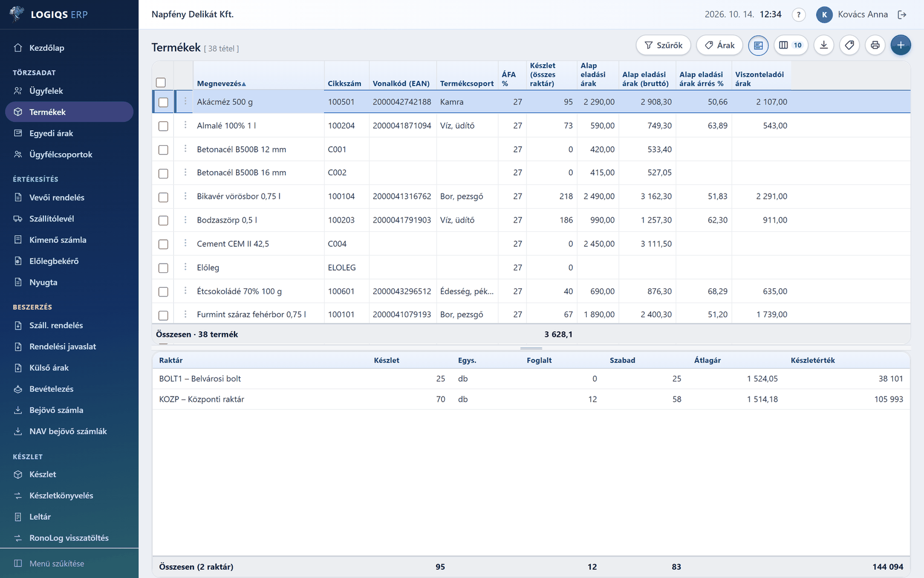Click the logout icon next to Kovács Anna
Viewport: 924px width, 578px height.
(902, 15)
